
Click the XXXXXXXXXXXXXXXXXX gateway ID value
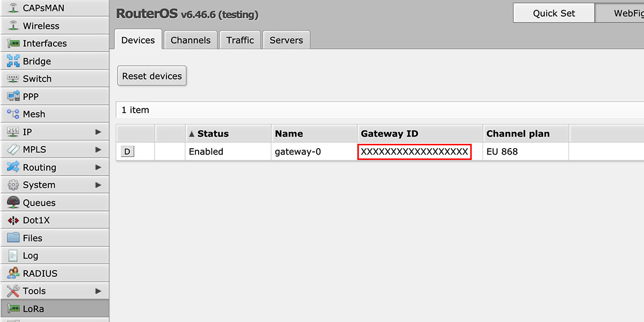coord(414,152)
